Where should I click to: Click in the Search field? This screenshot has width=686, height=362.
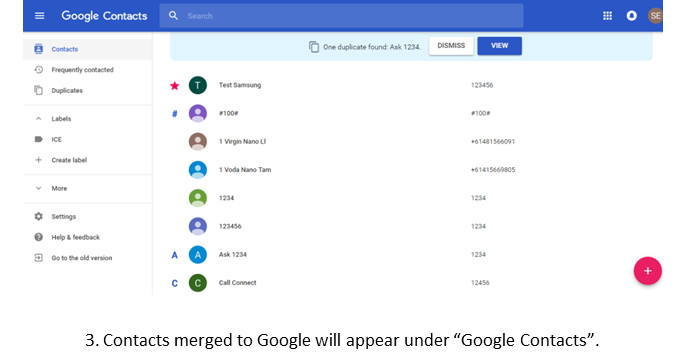[341, 16]
